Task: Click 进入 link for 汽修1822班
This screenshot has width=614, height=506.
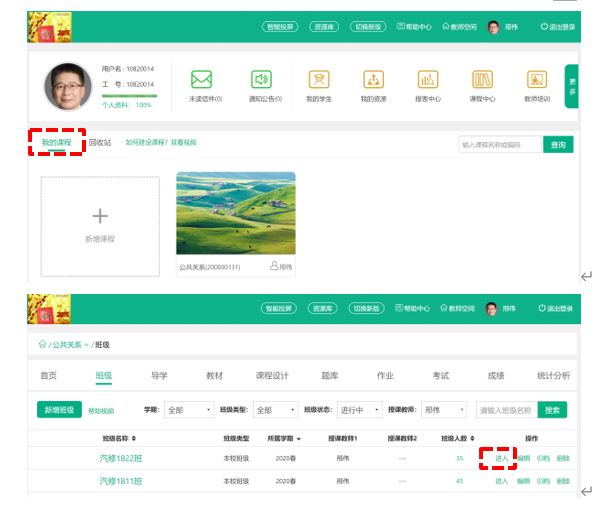Action: tap(501, 458)
